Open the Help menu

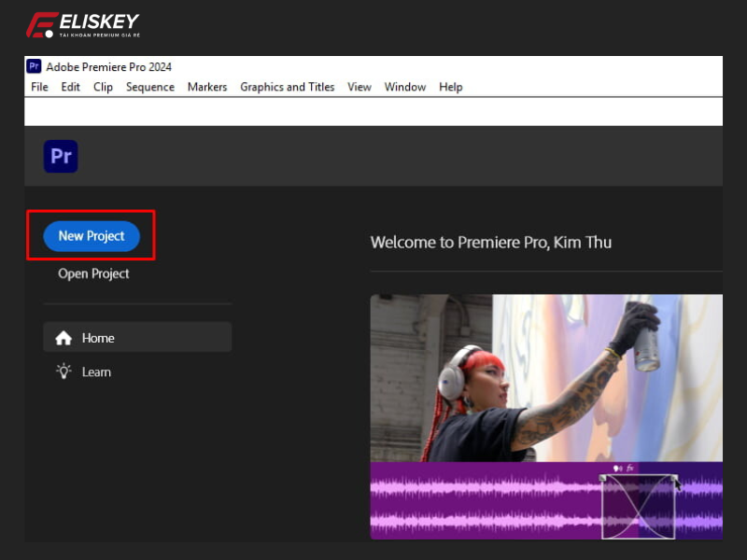click(x=451, y=87)
